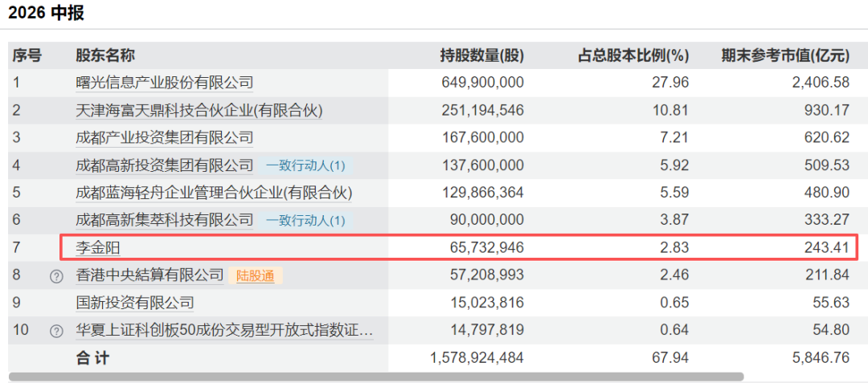Click the 2026 中报 heading
This screenshot has height=387, width=868.
46,13
